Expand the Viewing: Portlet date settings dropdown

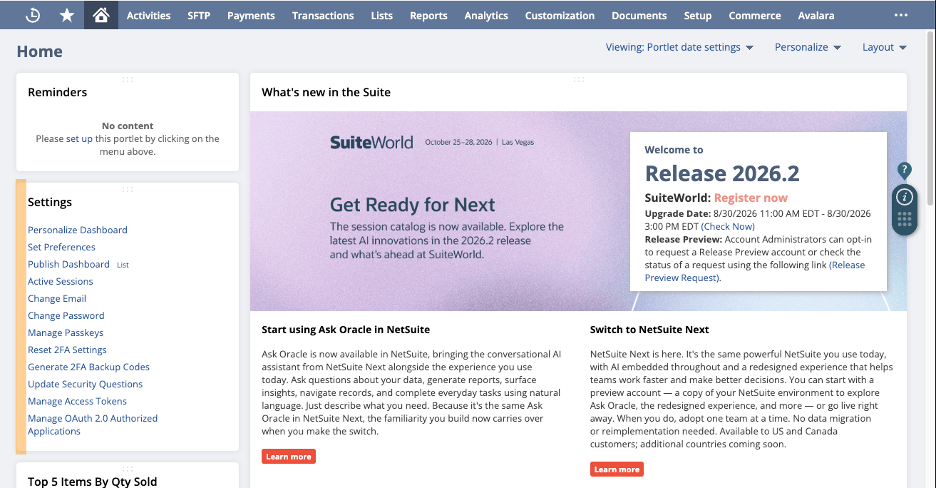tap(679, 47)
